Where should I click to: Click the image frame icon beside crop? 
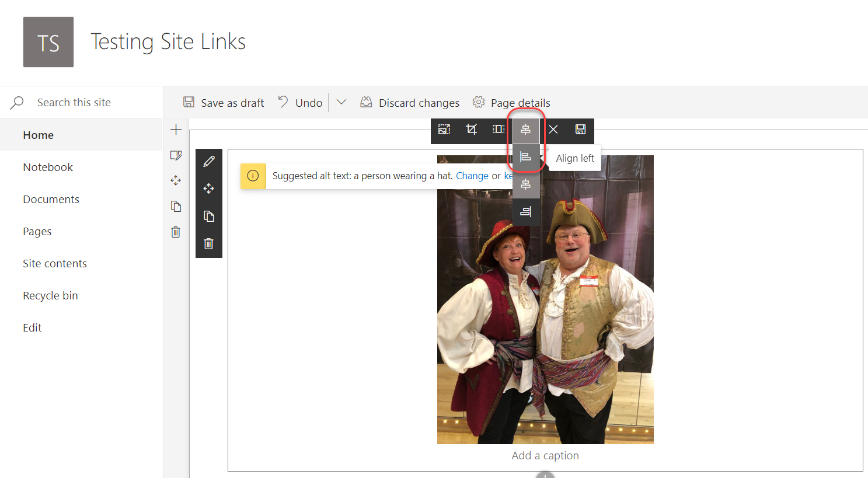(498, 129)
